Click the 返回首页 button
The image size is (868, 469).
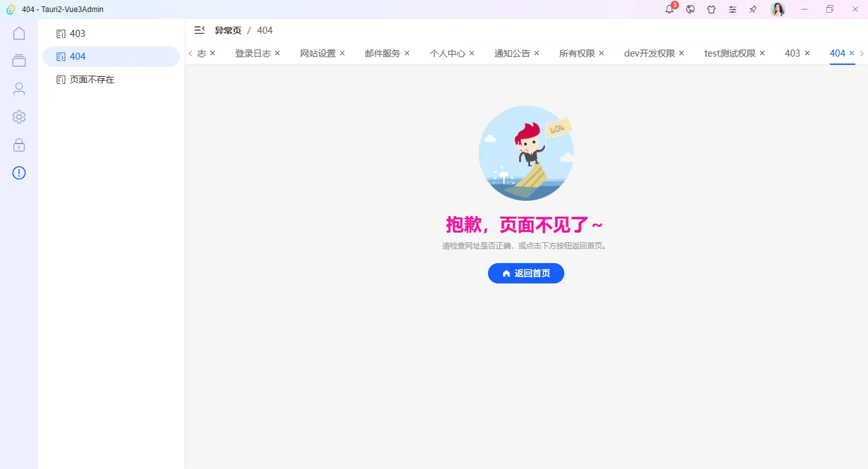click(526, 273)
